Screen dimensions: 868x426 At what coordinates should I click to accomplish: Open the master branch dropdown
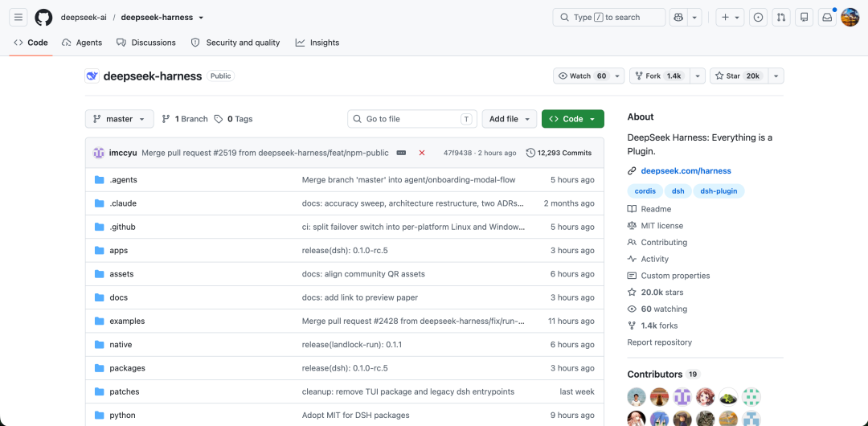pos(120,119)
